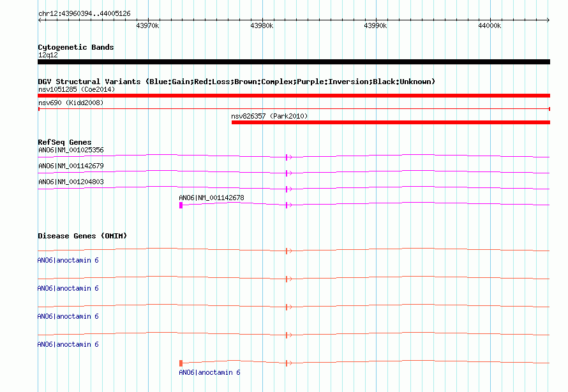Click the red nsv1051285 loss bar
This screenshot has width=568, height=392.
[294, 96]
